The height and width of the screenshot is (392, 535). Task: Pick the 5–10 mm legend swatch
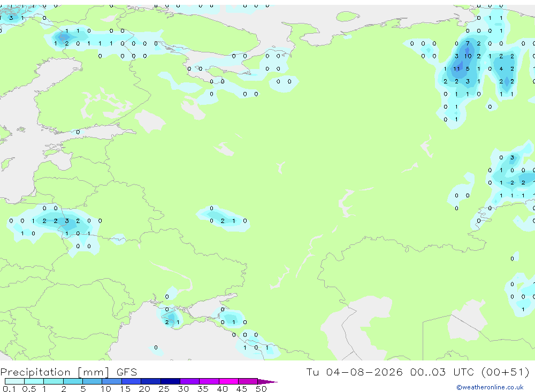click(93, 381)
